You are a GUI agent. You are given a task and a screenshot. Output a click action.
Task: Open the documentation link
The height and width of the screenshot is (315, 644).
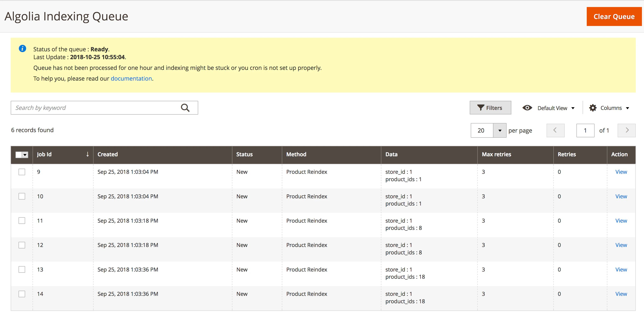point(131,78)
